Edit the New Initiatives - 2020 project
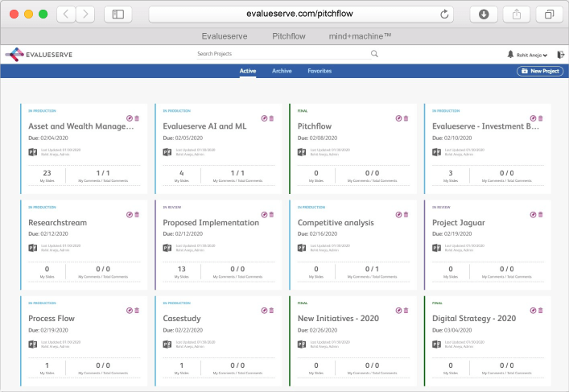The image size is (569, 392). coord(399,311)
